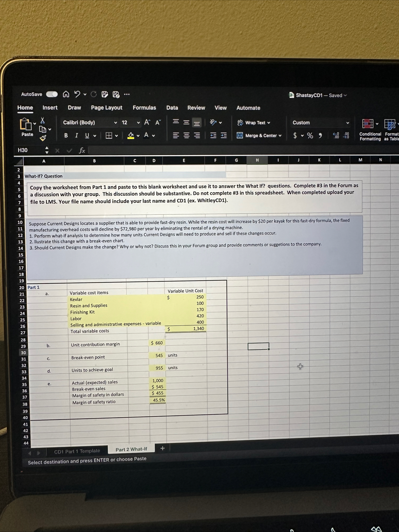
Task: Toggle Underline formatting
Action: (x=87, y=135)
